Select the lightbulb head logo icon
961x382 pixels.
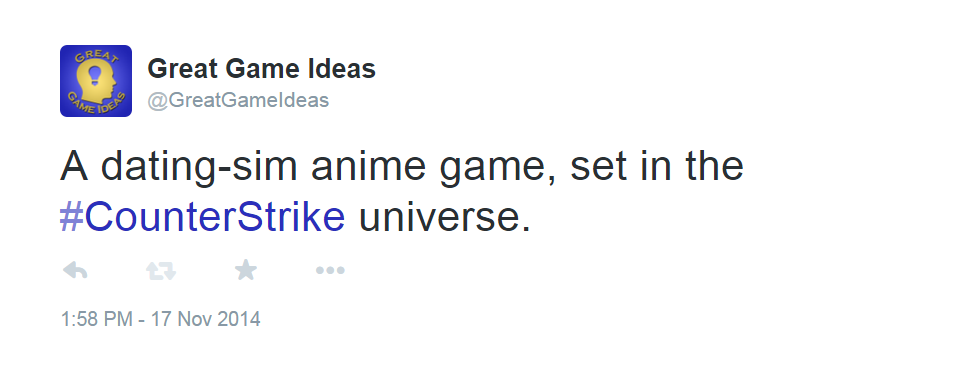click(x=96, y=81)
